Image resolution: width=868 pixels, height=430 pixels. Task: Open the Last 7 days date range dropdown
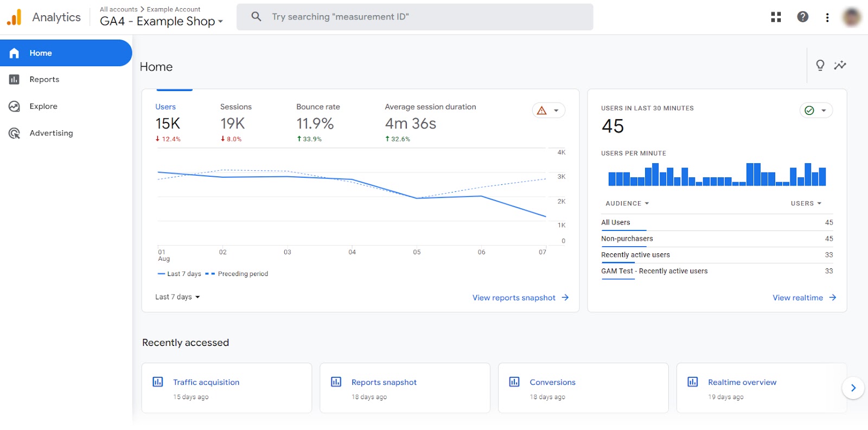point(177,297)
